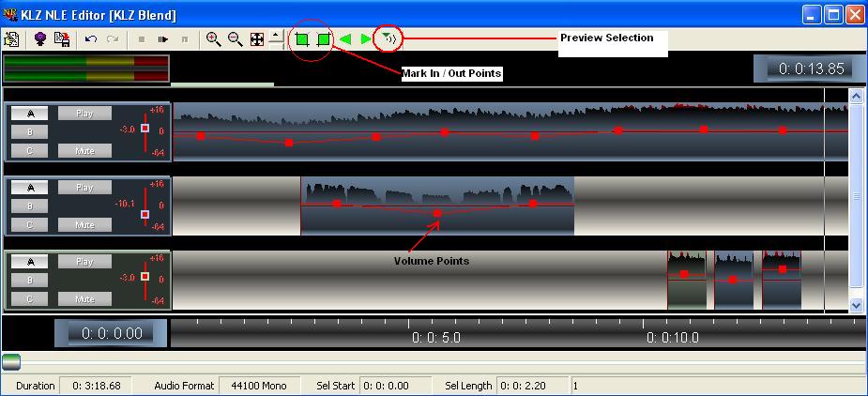Click the grayed Redo arrow icon

click(x=113, y=39)
